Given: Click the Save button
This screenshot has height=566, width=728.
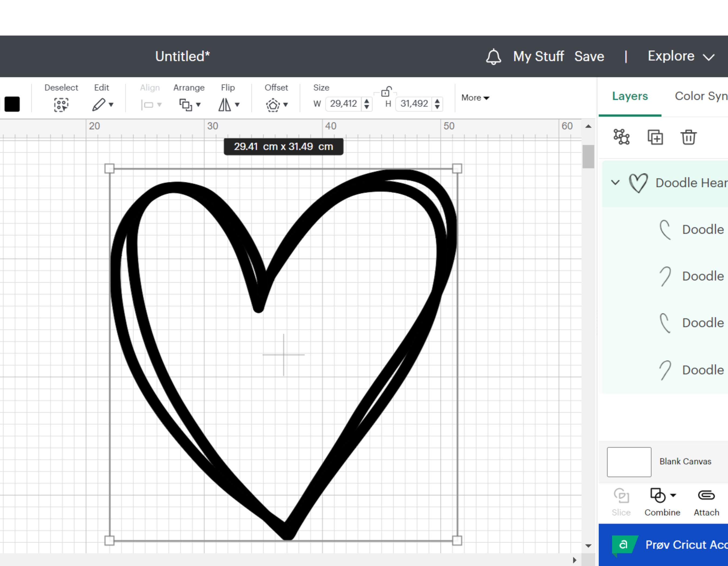Looking at the screenshot, I should pyautogui.click(x=589, y=56).
